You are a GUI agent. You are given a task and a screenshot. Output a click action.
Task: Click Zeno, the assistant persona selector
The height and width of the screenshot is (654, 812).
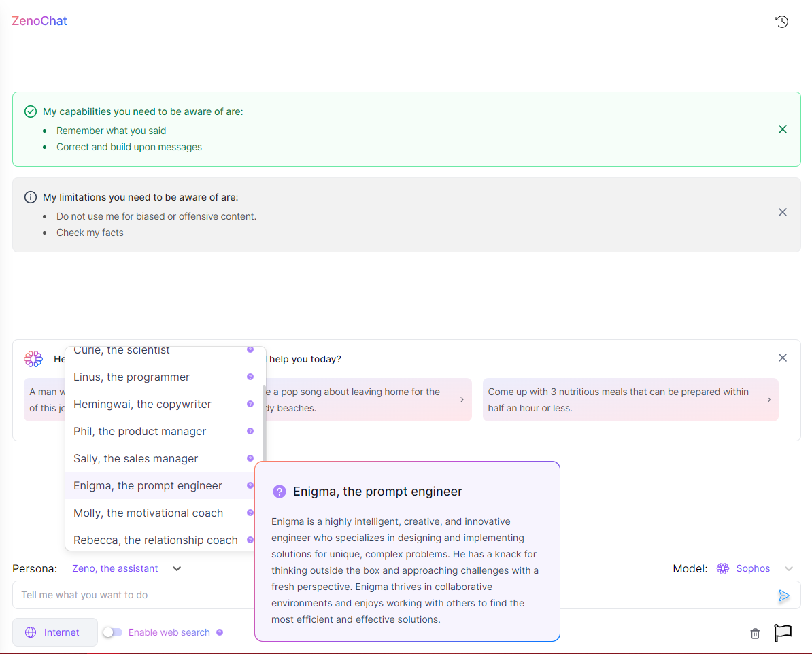pyautogui.click(x=127, y=568)
